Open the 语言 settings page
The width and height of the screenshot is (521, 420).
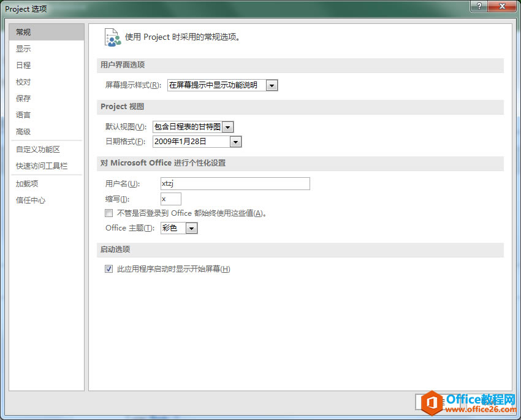[x=23, y=115]
